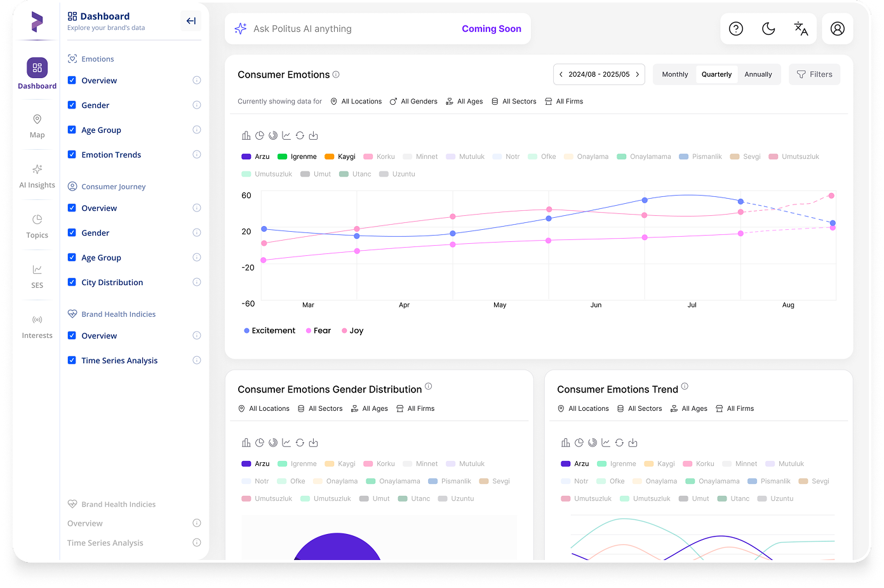Image resolution: width=884 pixels, height=588 pixels.
Task: Switch Consumer Emotions to bar chart view
Action: (246, 135)
